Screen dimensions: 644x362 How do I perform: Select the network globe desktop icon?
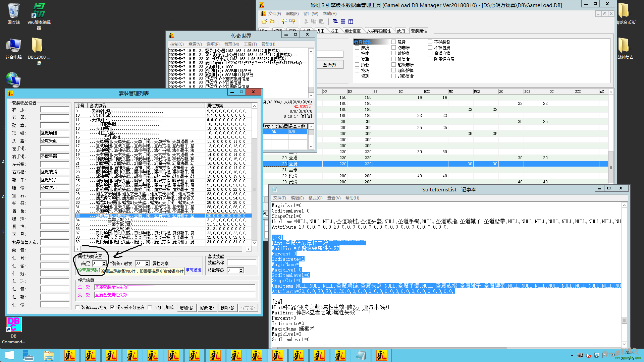pos(13,80)
